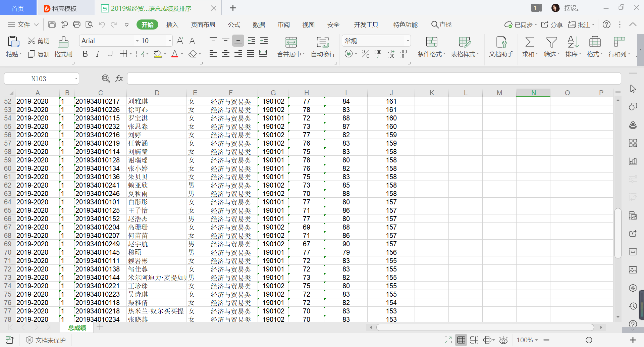Align text to bottom
This screenshot has height=347, width=644.
(238, 41)
